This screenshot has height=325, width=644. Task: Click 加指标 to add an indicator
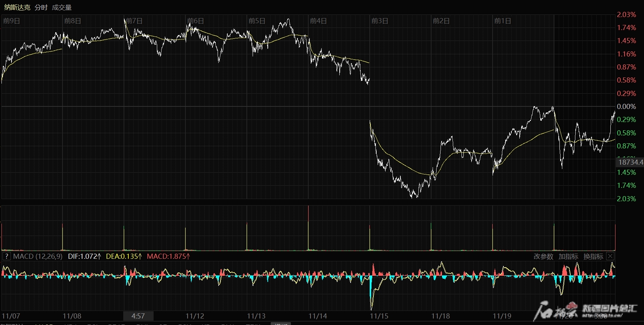[568, 256]
